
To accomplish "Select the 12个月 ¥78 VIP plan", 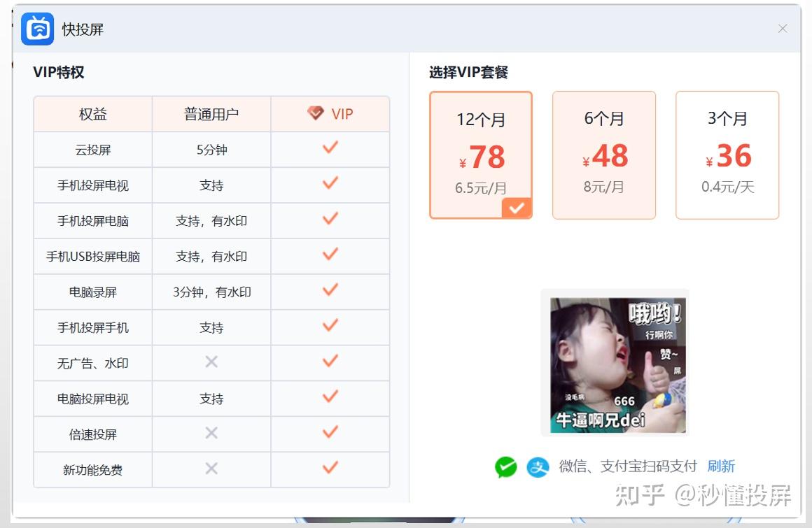I will 481,155.
